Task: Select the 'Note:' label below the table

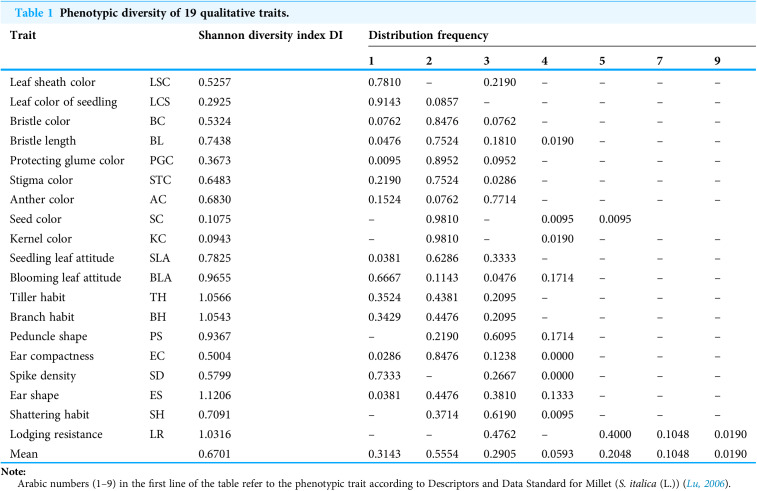Action: 14,472
